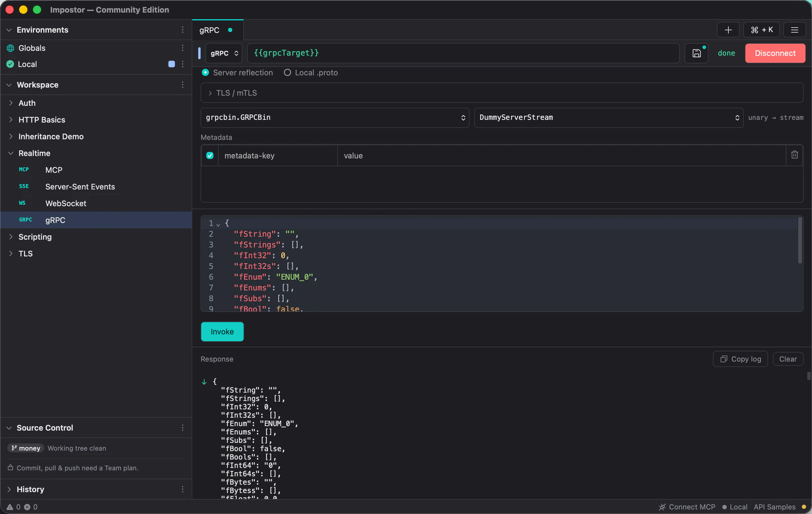Open the new request plus button

click(x=728, y=30)
